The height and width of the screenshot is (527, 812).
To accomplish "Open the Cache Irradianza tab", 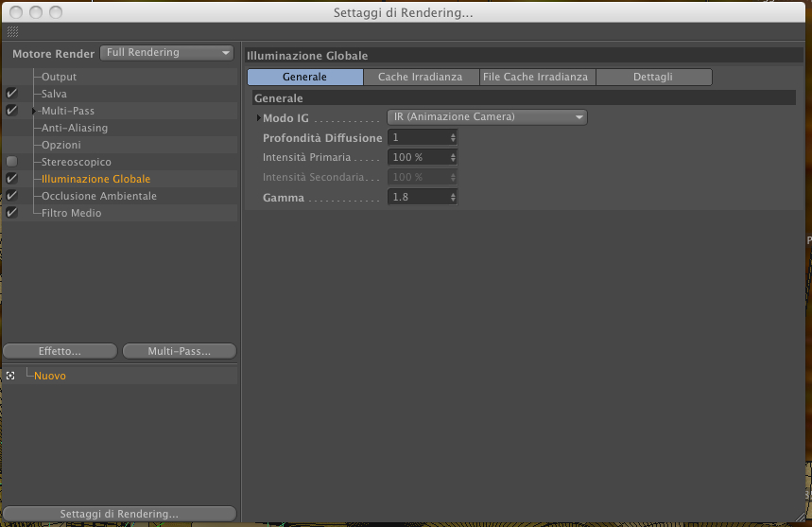I will pos(421,77).
